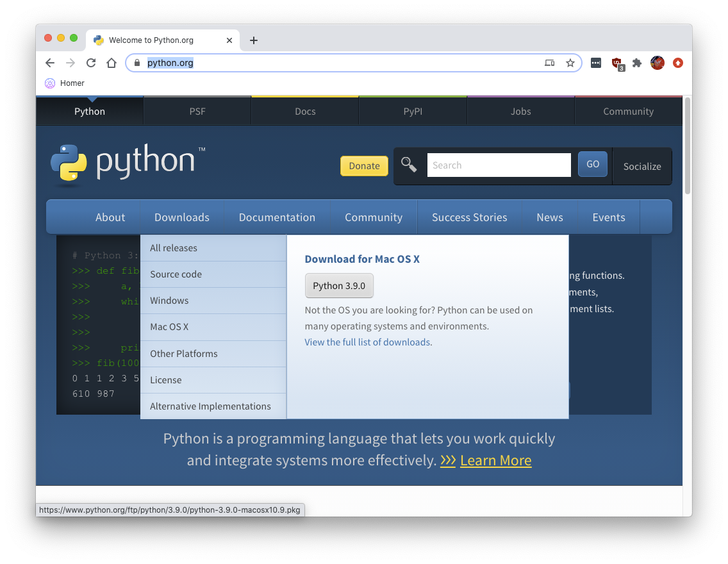
Task: Click the Learn More link
Action: click(495, 460)
